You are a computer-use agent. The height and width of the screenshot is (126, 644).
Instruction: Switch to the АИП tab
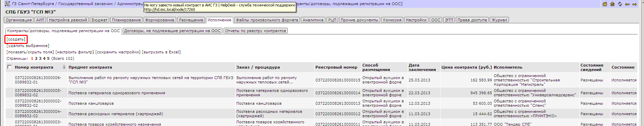40,20
